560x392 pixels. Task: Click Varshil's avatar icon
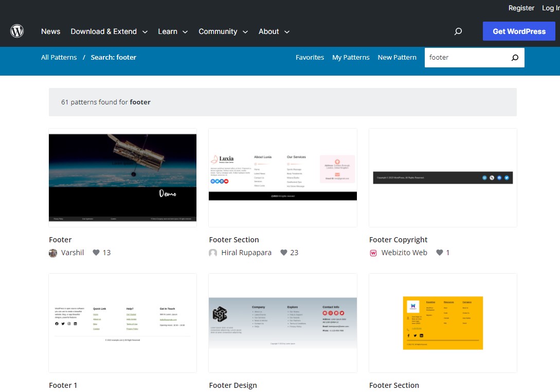[53, 253]
